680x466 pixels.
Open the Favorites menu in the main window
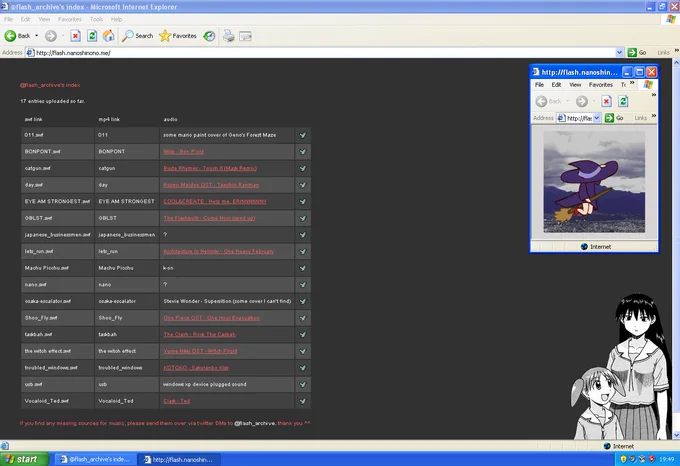69,19
